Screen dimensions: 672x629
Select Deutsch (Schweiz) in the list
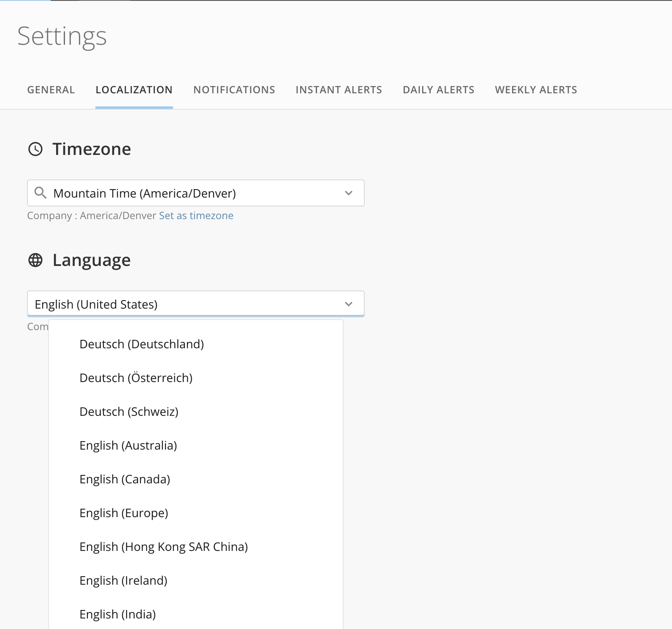(129, 412)
